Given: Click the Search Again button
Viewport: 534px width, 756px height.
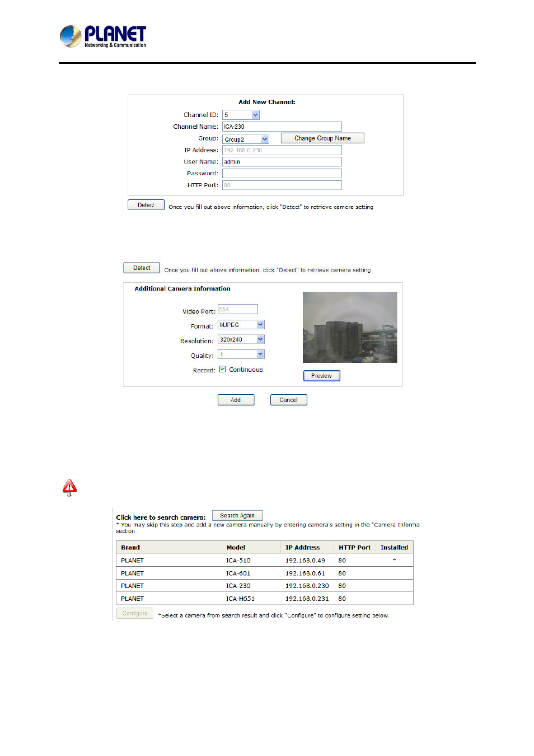Looking at the screenshot, I should pyautogui.click(x=237, y=515).
